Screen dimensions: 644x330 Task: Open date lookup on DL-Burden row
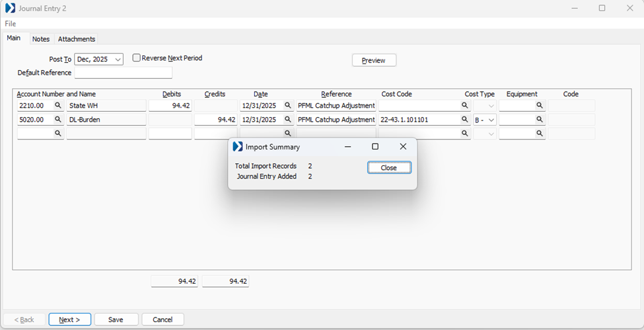coord(287,120)
